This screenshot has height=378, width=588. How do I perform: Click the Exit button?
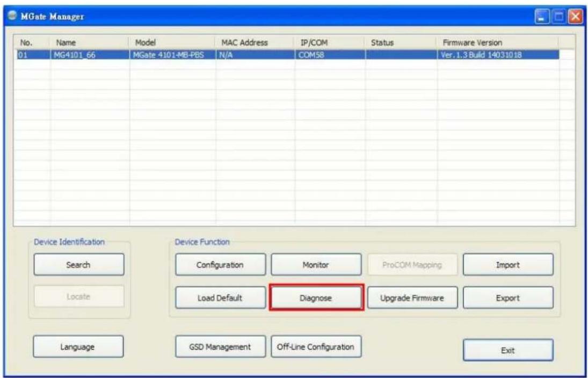(x=508, y=350)
